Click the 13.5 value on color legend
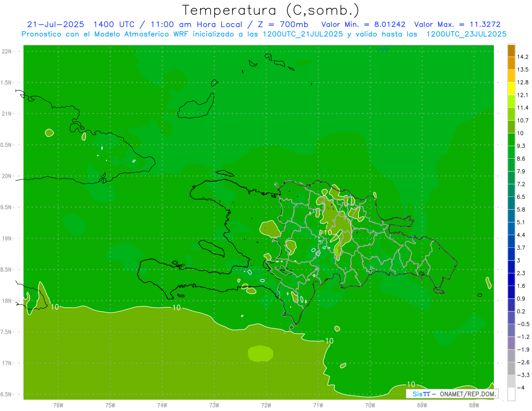Screen dimensions: 532x411 point(523,70)
